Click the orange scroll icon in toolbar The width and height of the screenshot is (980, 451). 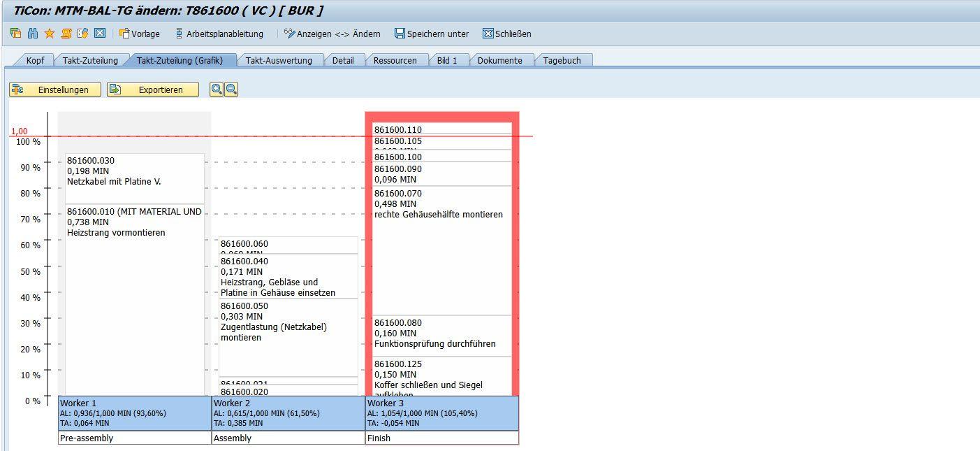(66, 34)
